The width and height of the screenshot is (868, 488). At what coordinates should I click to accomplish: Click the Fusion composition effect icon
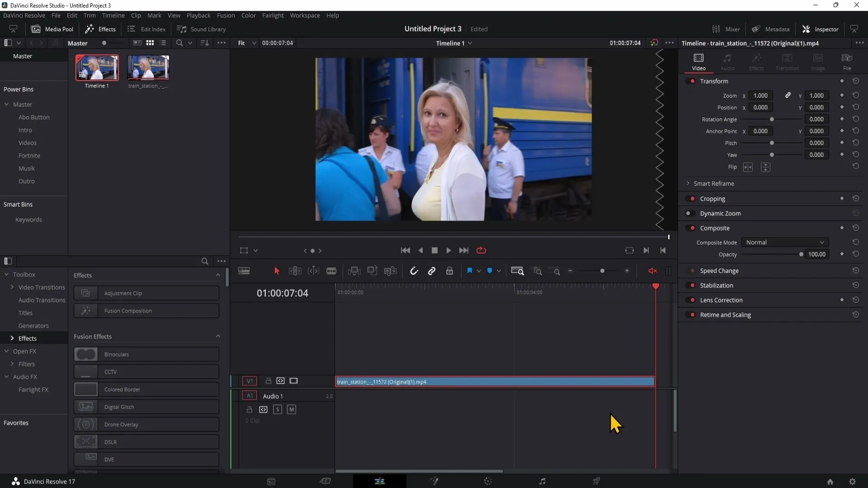coord(85,310)
